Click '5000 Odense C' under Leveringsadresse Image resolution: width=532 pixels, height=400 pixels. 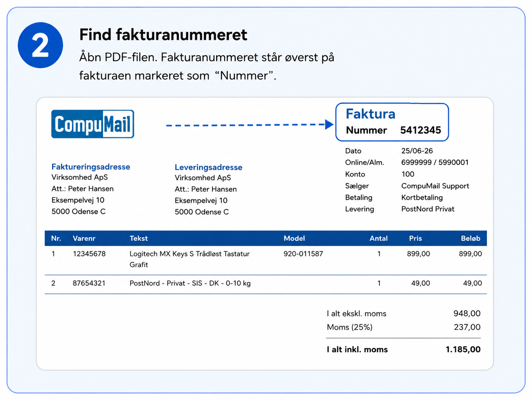tap(201, 212)
